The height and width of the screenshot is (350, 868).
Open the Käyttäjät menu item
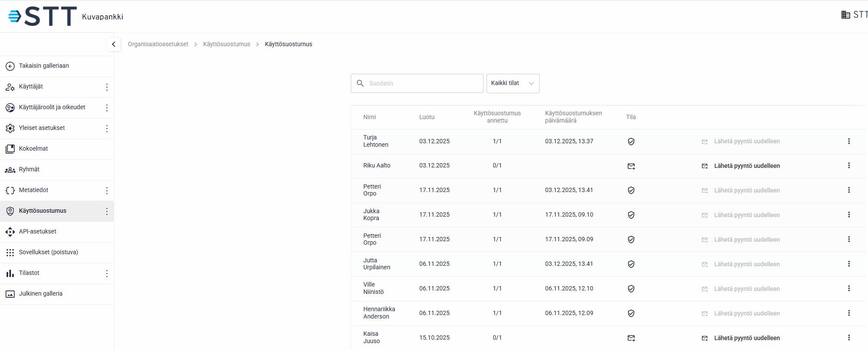[x=31, y=87]
